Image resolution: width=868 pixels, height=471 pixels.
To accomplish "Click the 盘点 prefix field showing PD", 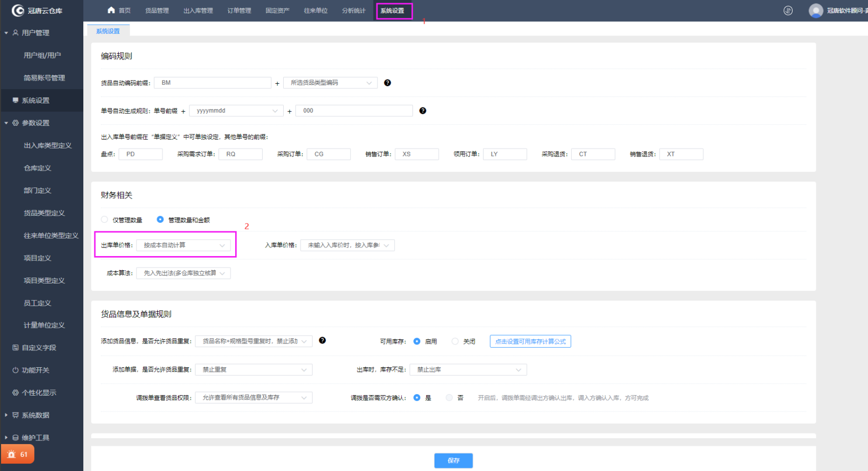I will [x=141, y=154].
